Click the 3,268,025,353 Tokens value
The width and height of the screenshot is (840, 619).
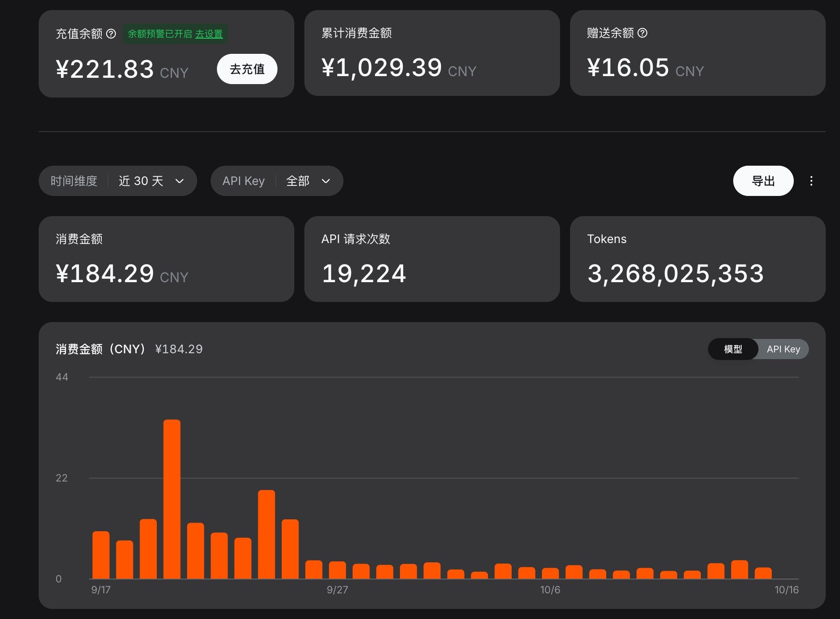676,274
